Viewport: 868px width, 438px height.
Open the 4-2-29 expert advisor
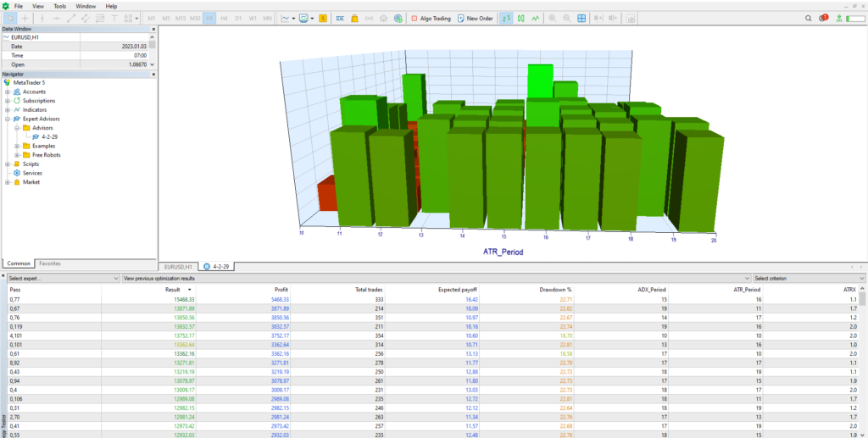49,136
